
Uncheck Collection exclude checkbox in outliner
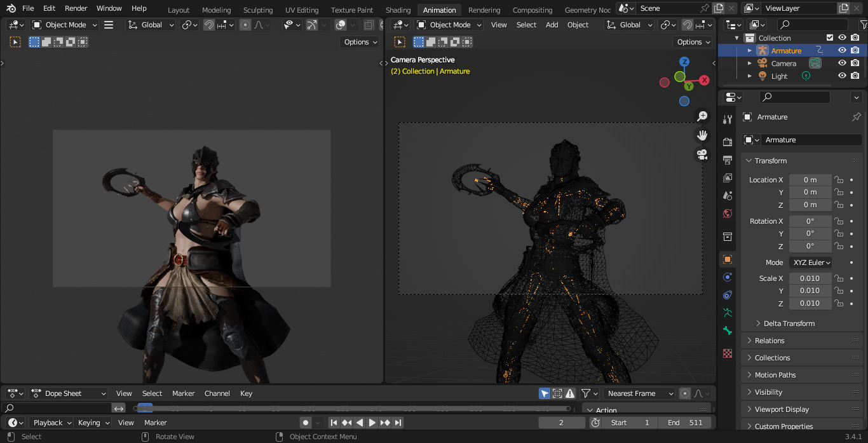pyautogui.click(x=829, y=38)
